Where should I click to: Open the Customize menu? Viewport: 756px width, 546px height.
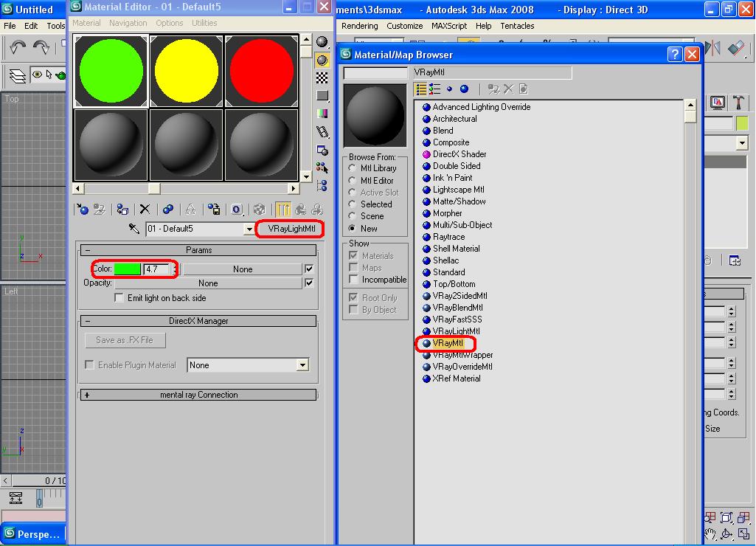404,26
